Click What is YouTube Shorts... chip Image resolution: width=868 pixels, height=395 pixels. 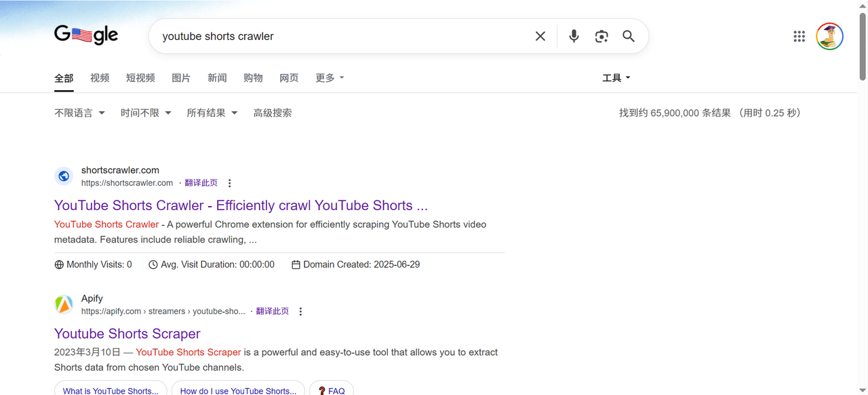[111, 391]
